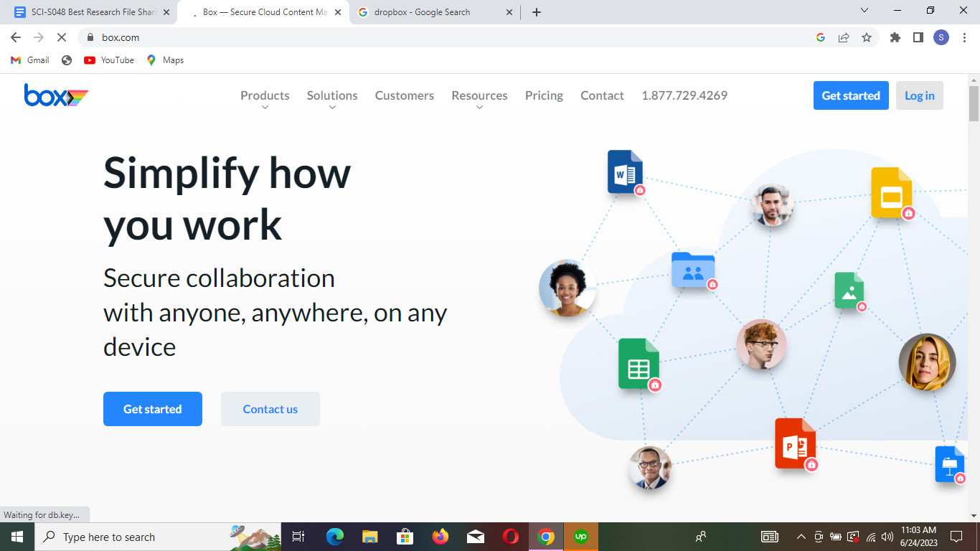Expand the Resources dropdown menu

point(479,96)
